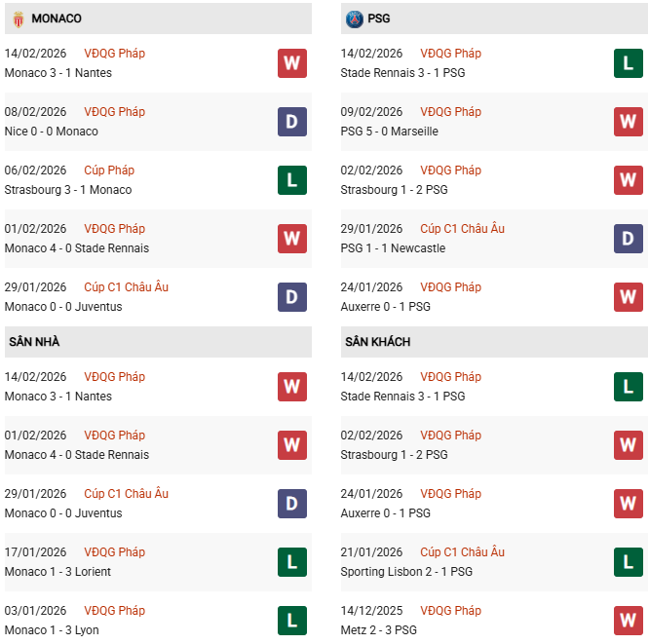Click L badge for Sporting Lisbon 2-1 PSG
The height and width of the screenshot is (644, 649).
click(628, 562)
